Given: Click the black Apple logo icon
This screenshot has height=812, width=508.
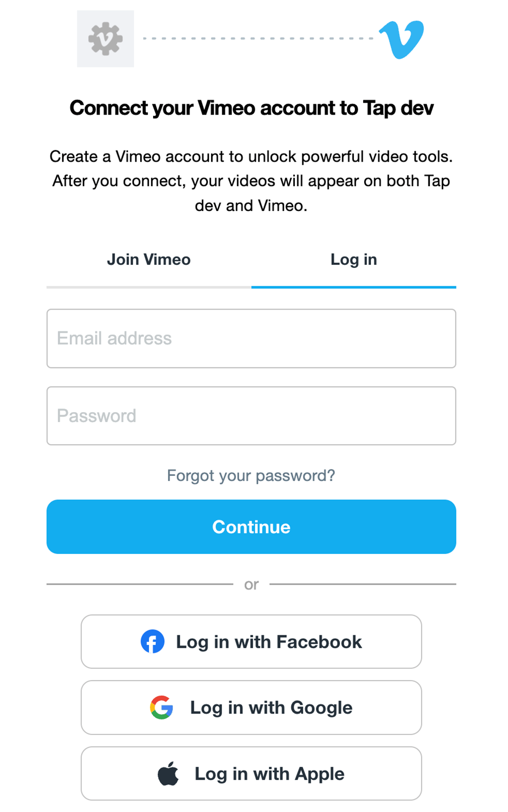Looking at the screenshot, I should click(168, 773).
